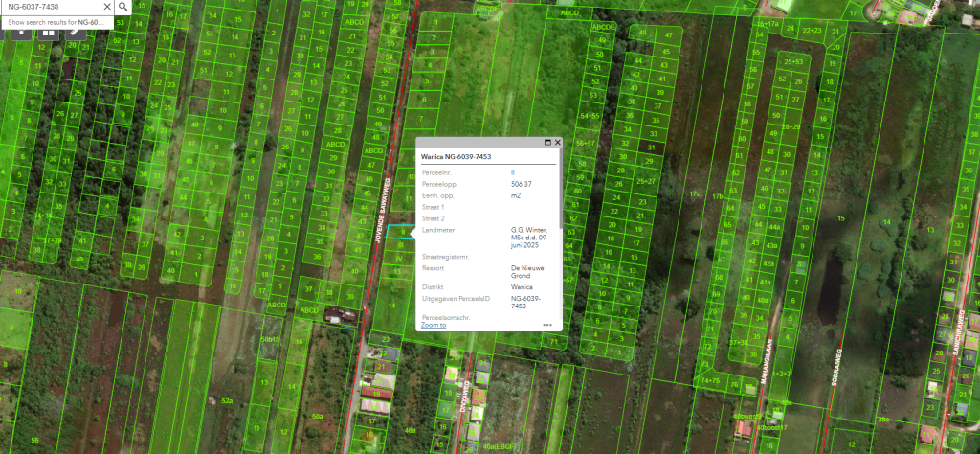Clear the search box text
Image resolution: width=980 pixels, height=454 pixels.
tap(105, 7)
